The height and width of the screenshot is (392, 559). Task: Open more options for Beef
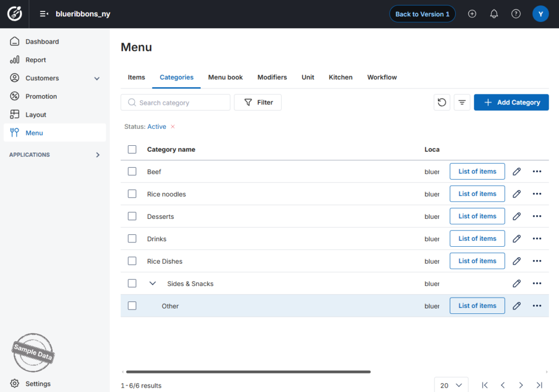(x=537, y=171)
